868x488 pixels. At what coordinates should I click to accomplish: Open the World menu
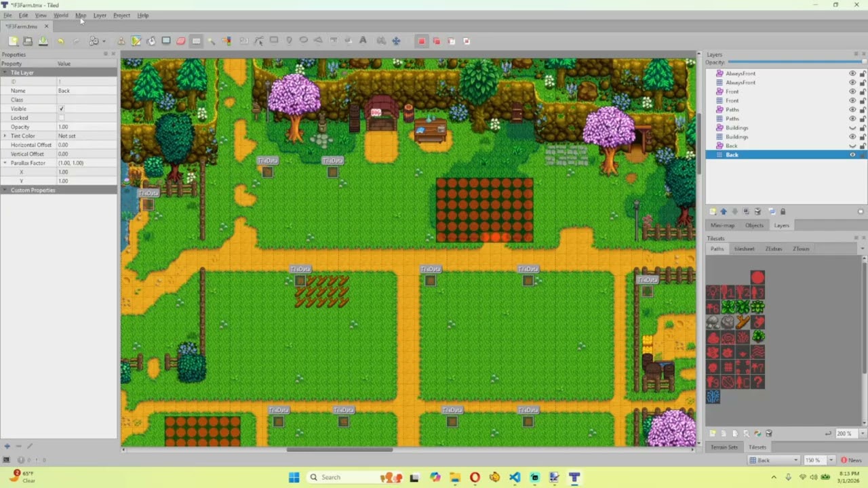coord(60,15)
